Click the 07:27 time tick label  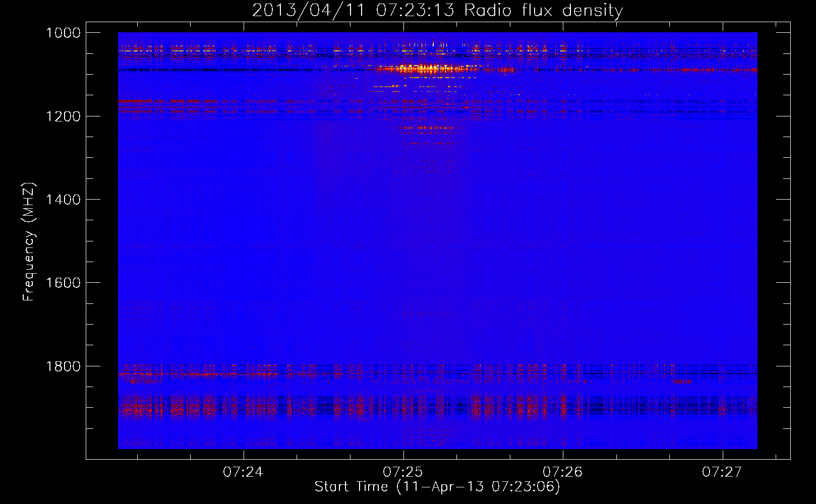pyautogui.click(x=722, y=472)
